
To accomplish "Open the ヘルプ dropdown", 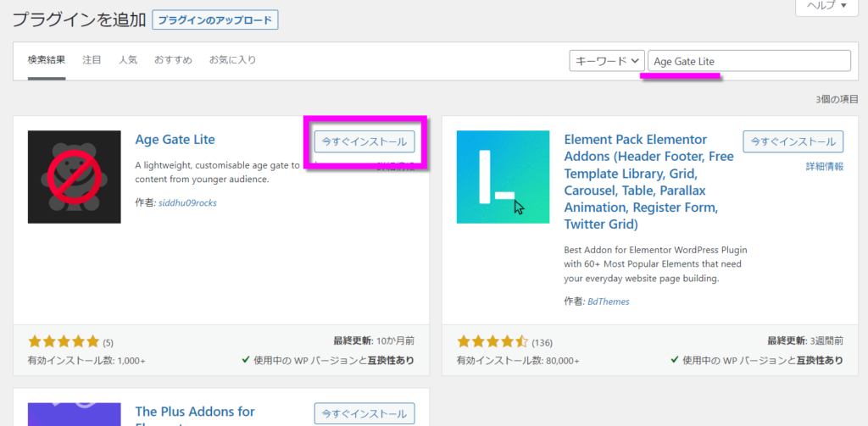I will tap(827, 6).
